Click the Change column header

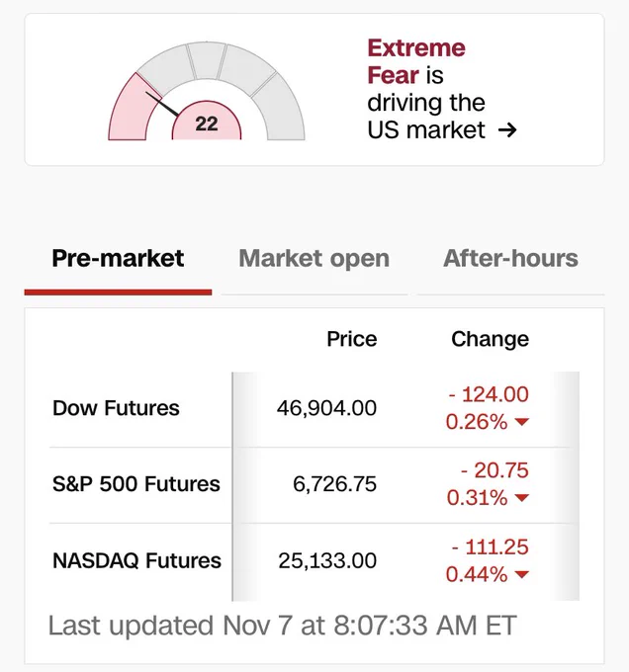click(x=490, y=339)
